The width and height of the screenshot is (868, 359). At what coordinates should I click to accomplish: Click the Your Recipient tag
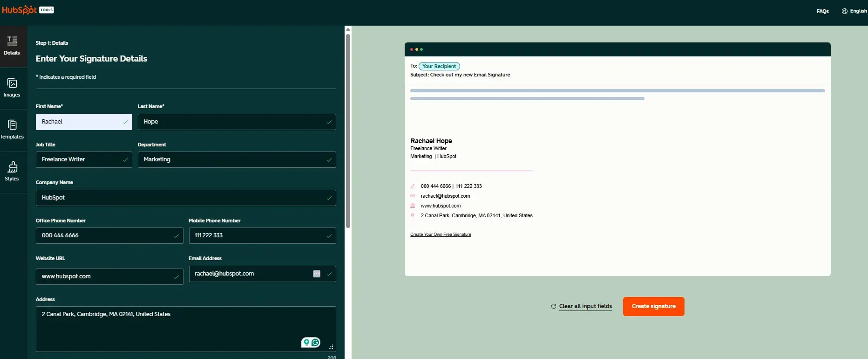coord(439,66)
